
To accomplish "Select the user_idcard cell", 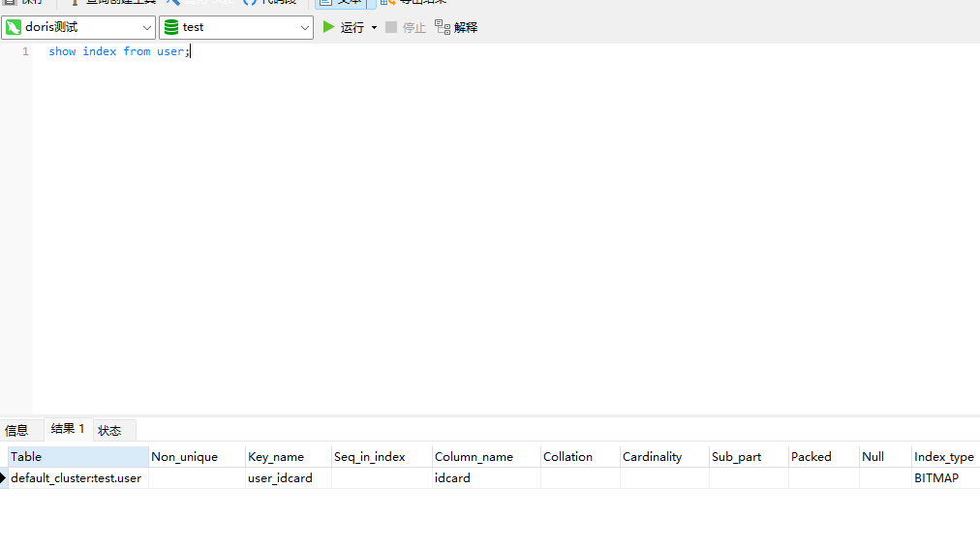I will [x=281, y=478].
